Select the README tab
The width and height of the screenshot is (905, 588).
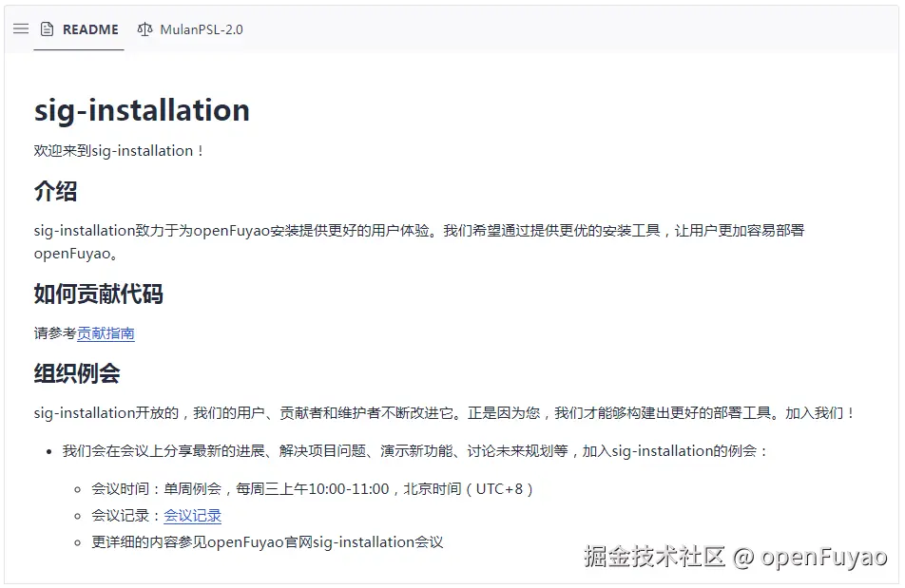tap(90, 28)
